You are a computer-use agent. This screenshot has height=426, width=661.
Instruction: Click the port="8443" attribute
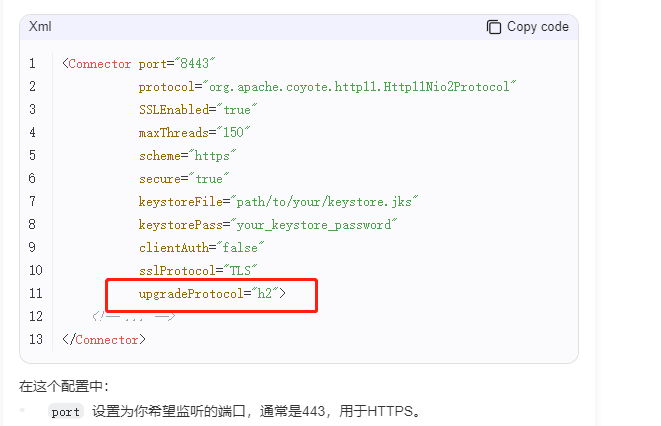point(177,64)
